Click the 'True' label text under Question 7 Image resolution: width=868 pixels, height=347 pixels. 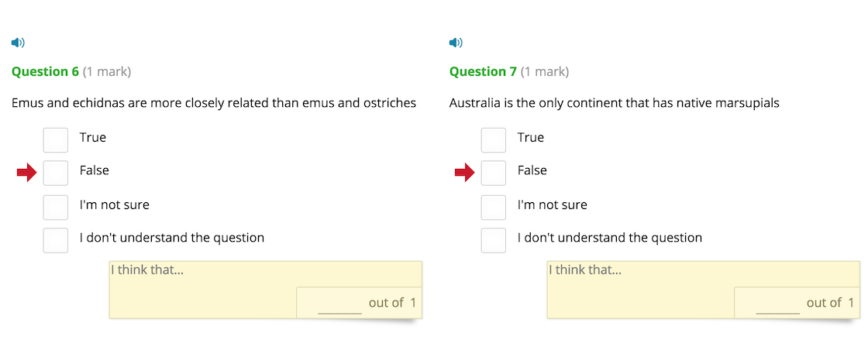pyautogui.click(x=530, y=137)
